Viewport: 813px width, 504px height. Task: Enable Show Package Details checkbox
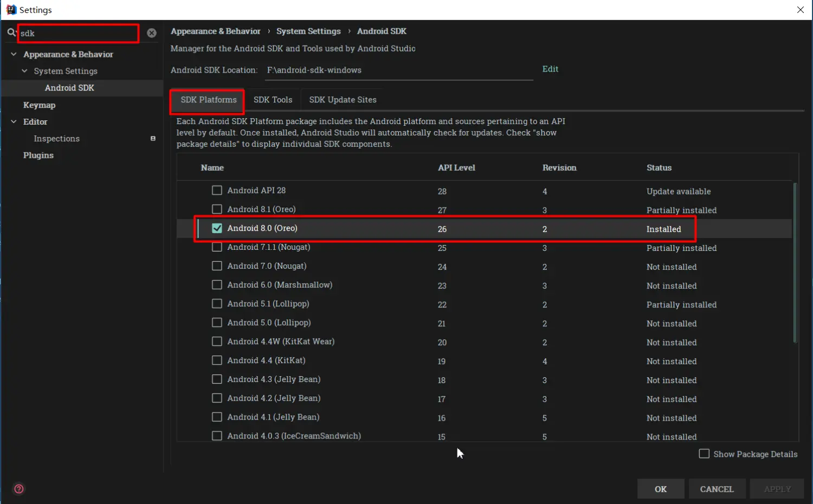(704, 454)
